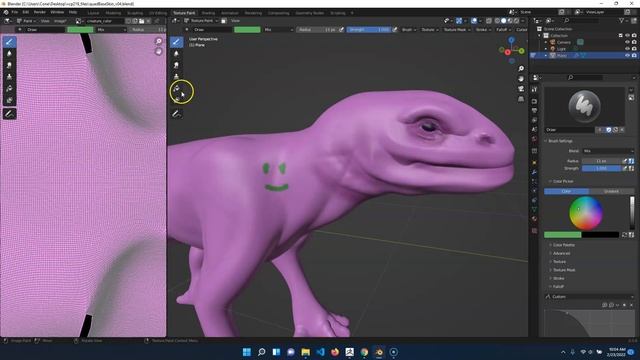
Task: Select the Clone tool in 3D viewport toolbar
Action: (x=176, y=76)
